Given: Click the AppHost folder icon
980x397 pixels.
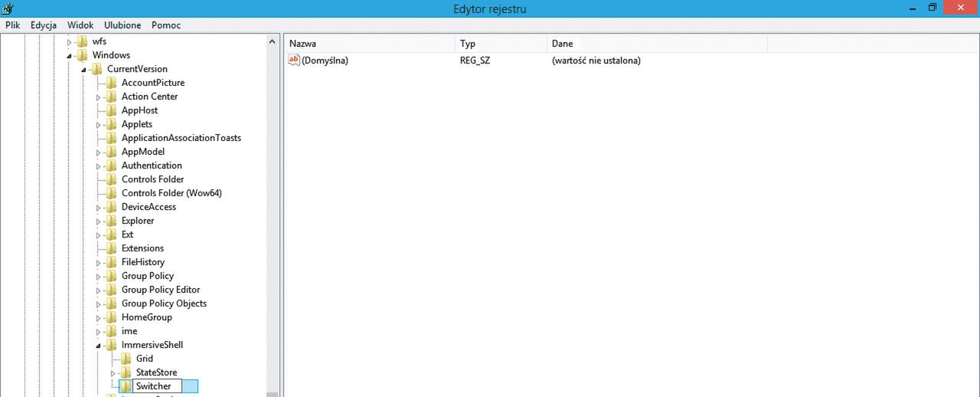Looking at the screenshot, I should [111, 110].
